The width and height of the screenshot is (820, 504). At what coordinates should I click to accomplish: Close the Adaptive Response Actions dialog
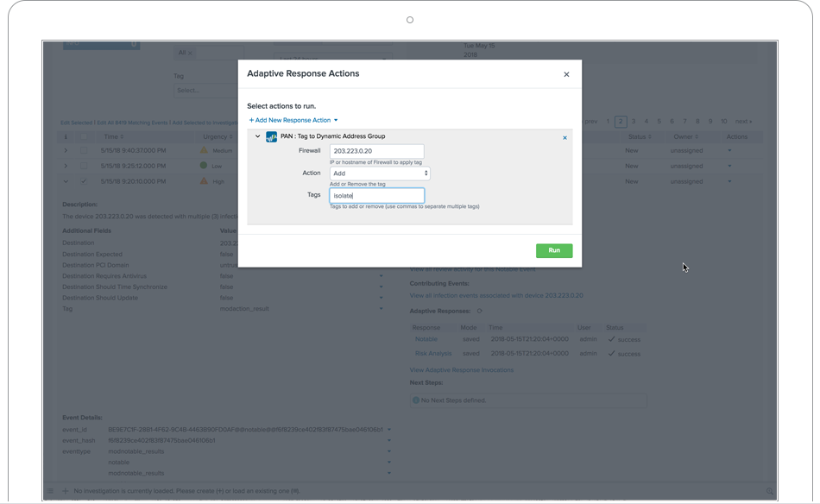pos(566,74)
